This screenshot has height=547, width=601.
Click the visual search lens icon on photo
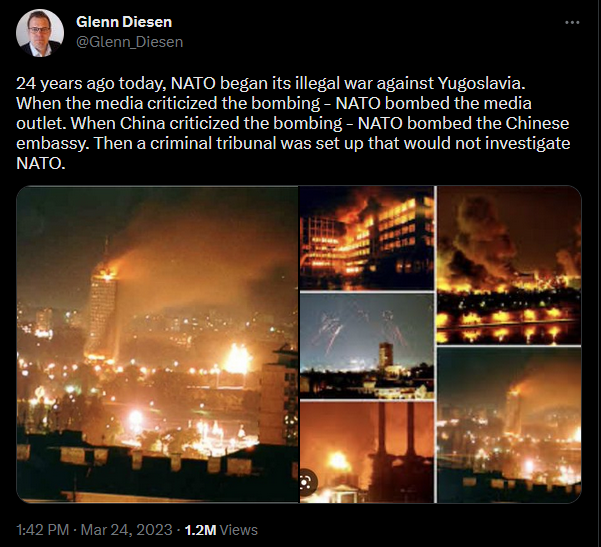[305, 482]
